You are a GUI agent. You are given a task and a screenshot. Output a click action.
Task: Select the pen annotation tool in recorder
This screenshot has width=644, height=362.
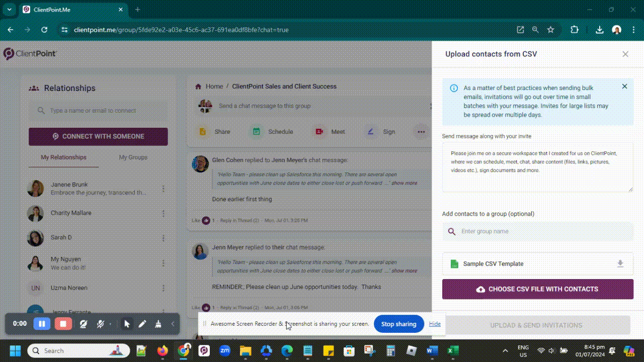pyautogui.click(x=142, y=324)
